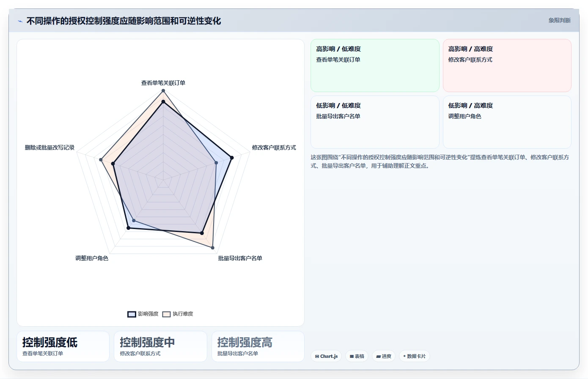Click 修改客户联系方式 under 控制强度中

pos(140,354)
